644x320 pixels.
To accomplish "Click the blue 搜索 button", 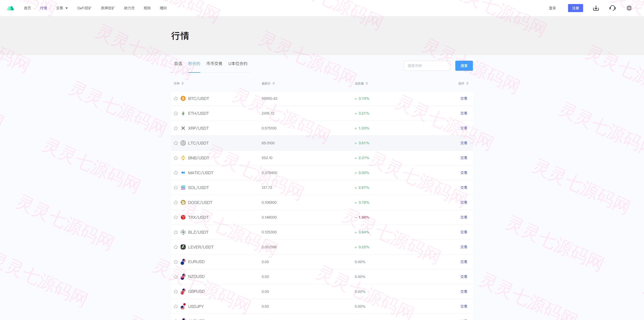I will [x=464, y=66].
